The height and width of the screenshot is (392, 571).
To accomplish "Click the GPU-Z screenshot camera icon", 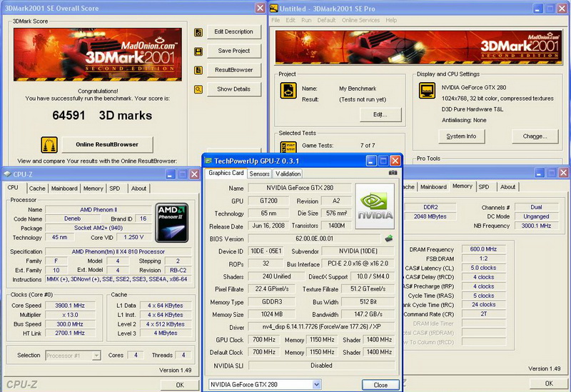I will click(x=393, y=173).
